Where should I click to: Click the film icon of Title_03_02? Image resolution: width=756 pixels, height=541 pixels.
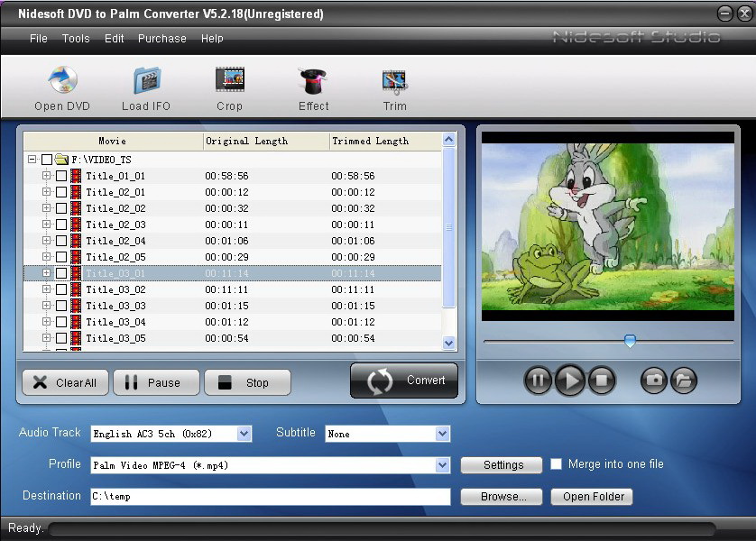coord(76,289)
